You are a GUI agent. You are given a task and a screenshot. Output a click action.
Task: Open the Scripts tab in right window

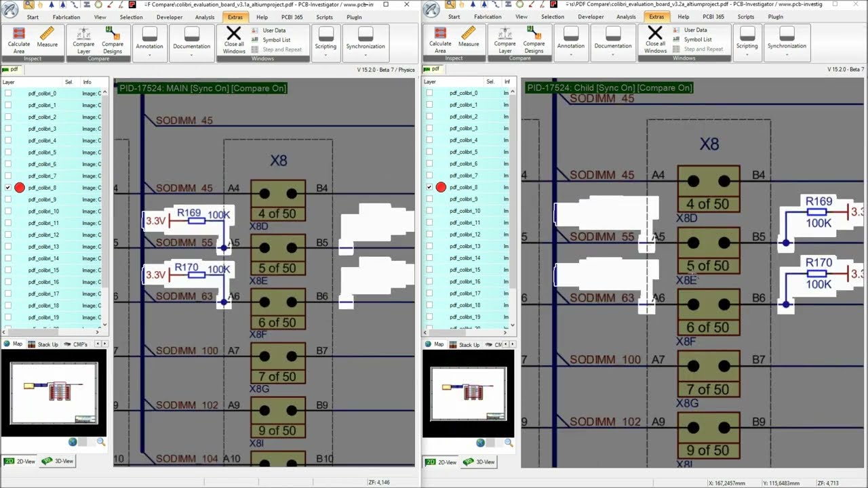(746, 17)
